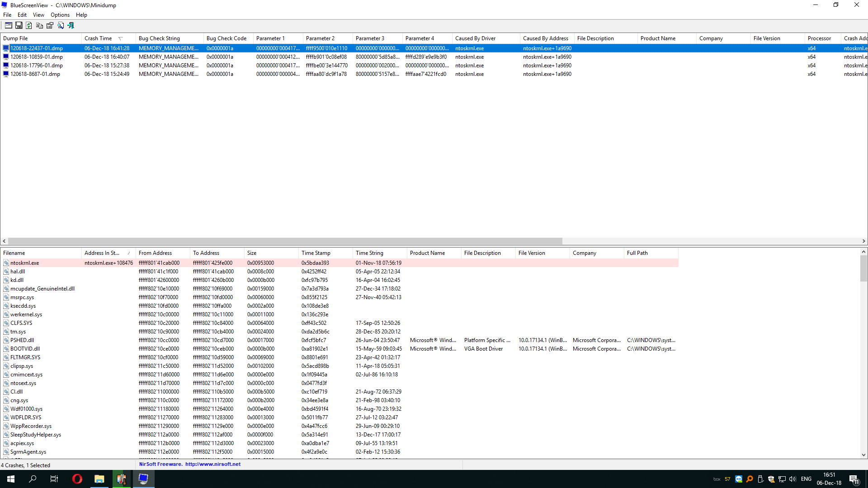Open the Opera browser from taskbar
This screenshot has height=488, width=868.
pos(77,479)
